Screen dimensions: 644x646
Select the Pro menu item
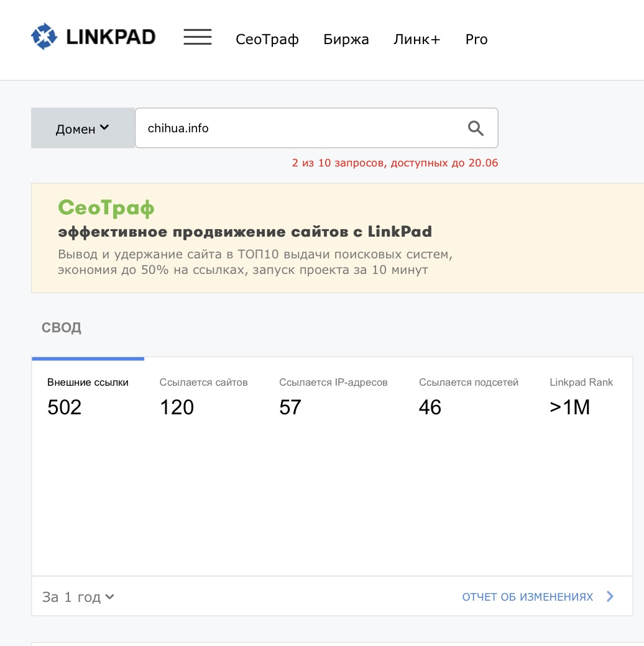[x=476, y=39]
